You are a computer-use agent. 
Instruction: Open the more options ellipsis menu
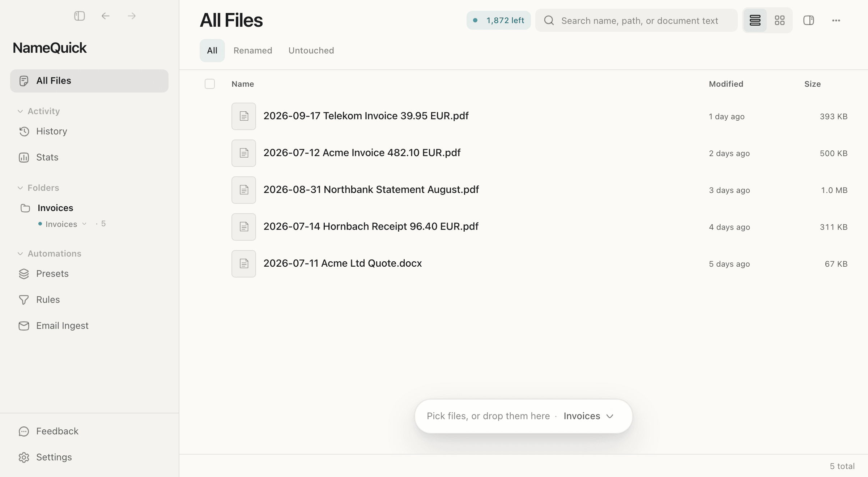[x=836, y=20]
